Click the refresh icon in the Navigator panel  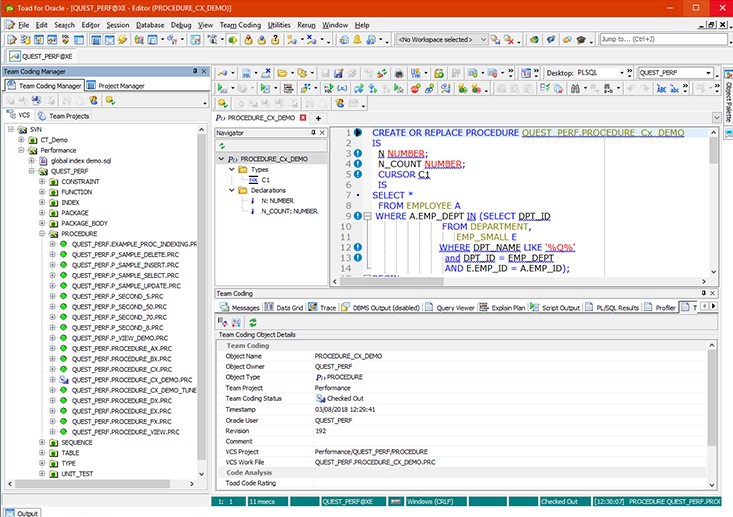(x=222, y=146)
